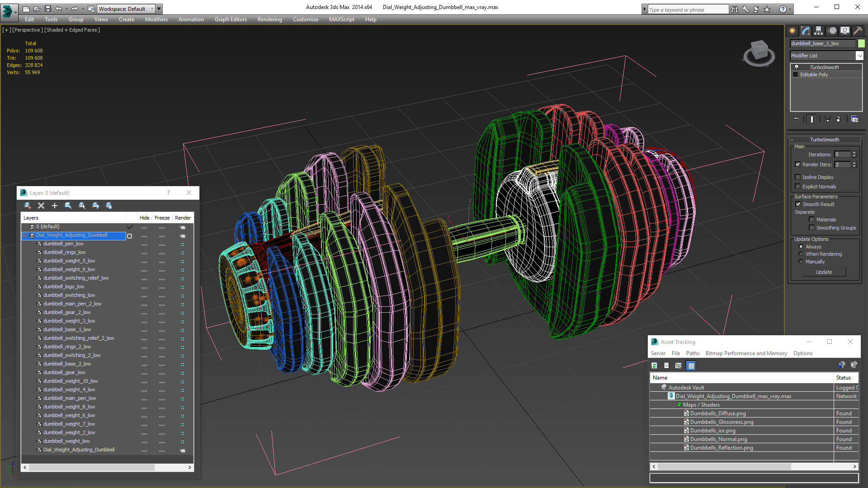Click Configure Modifier Sets icon
Image resolution: width=868 pixels, height=488 pixels.
[x=854, y=119]
